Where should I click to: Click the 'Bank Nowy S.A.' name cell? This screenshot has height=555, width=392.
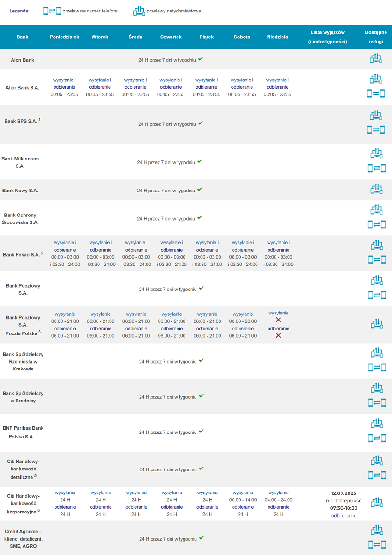(x=20, y=190)
